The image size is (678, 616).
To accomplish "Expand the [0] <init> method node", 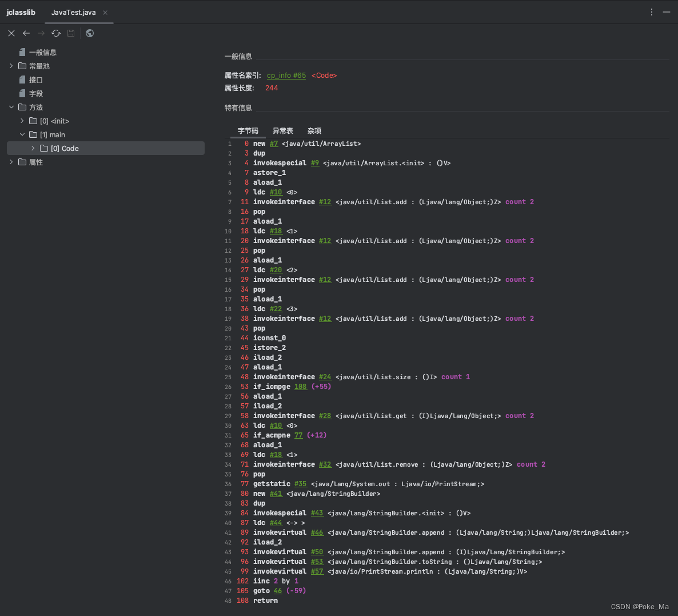I will pyautogui.click(x=22, y=121).
